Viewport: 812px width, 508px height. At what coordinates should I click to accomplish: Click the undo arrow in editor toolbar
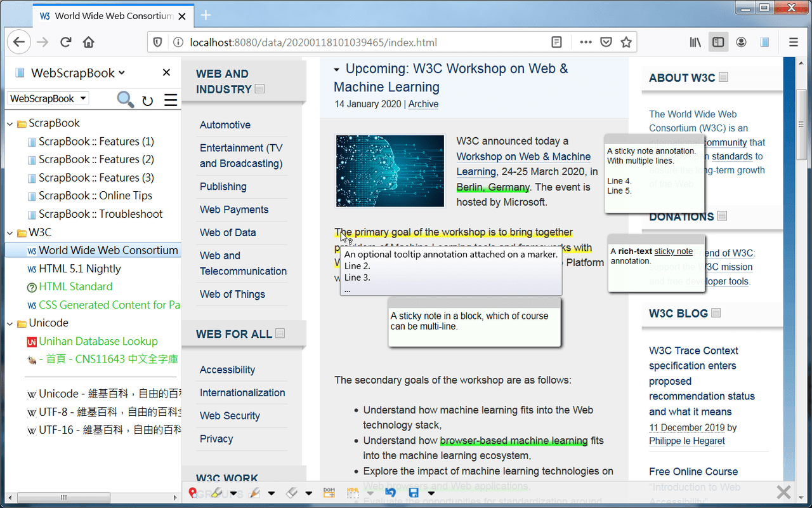pos(391,492)
